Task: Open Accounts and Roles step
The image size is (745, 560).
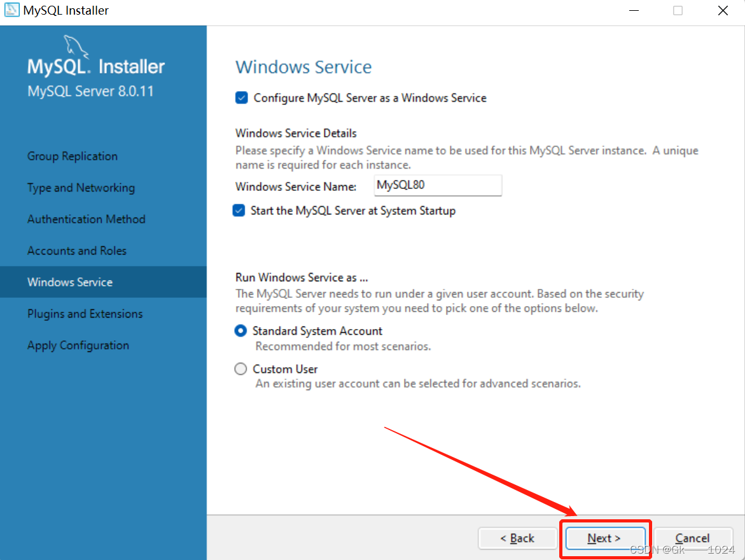Action: point(77,251)
